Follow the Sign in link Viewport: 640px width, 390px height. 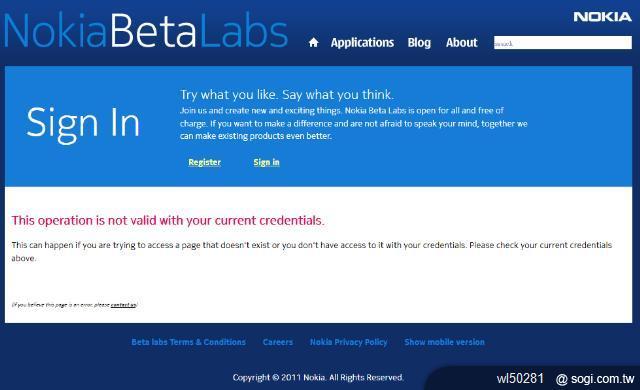tap(267, 162)
